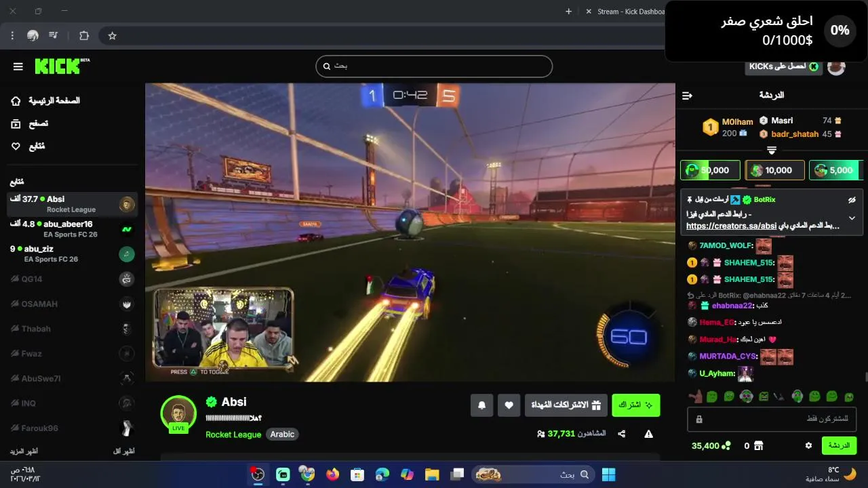This screenshot has width=868, height=488.
Task: Open the Rocket League category link
Action: coord(233,434)
